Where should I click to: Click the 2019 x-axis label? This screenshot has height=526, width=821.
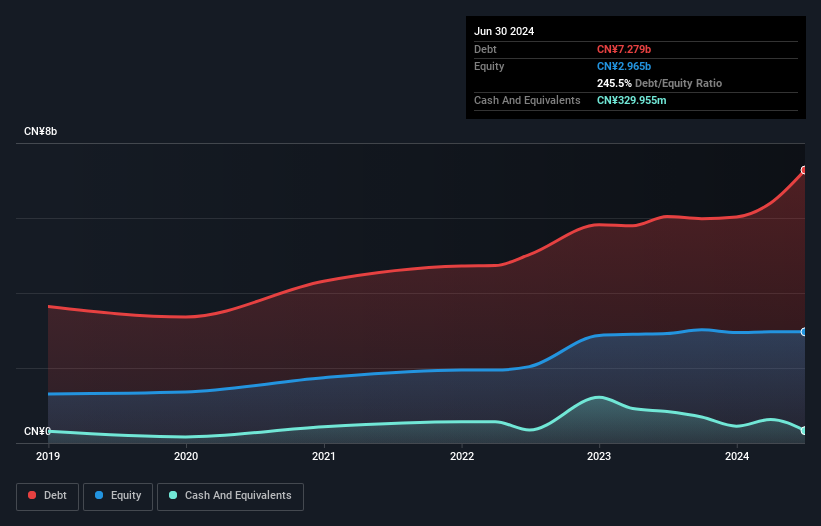48,456
